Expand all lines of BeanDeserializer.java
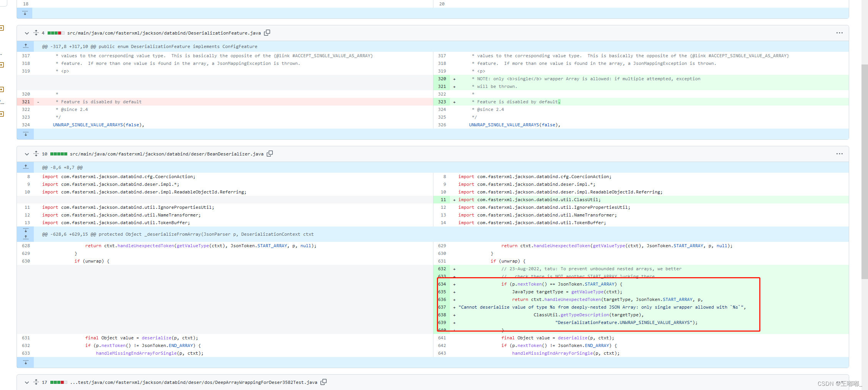868x390 pixels. (x=36, y=154)
